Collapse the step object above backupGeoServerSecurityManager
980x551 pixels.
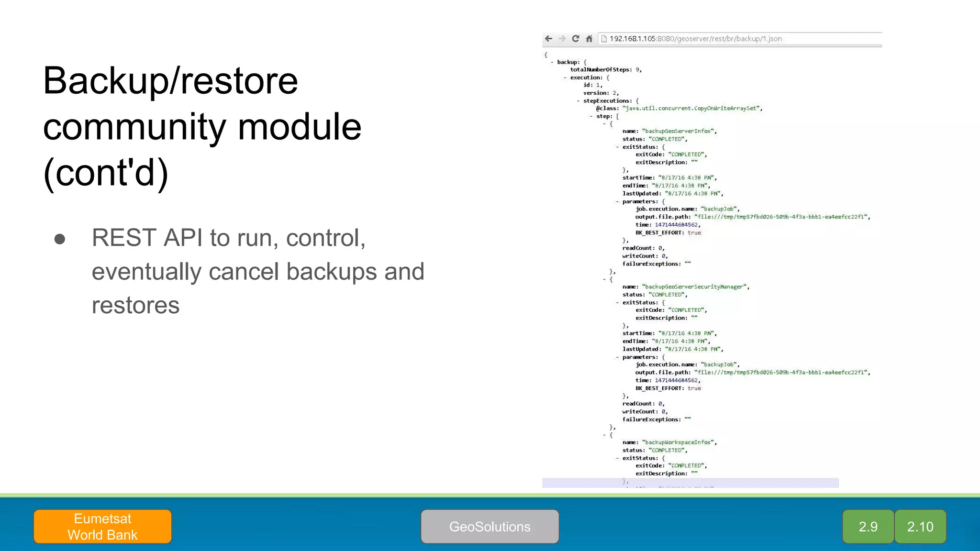[x=604, y=279]
